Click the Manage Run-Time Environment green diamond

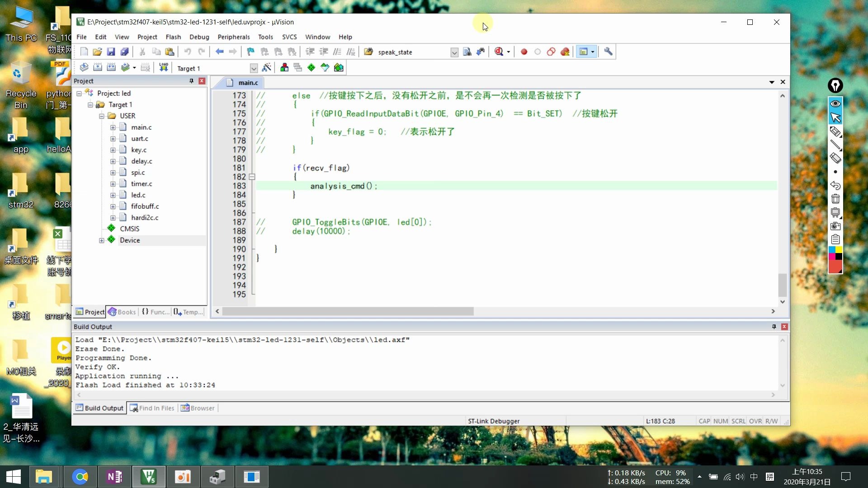coord(311,68)
